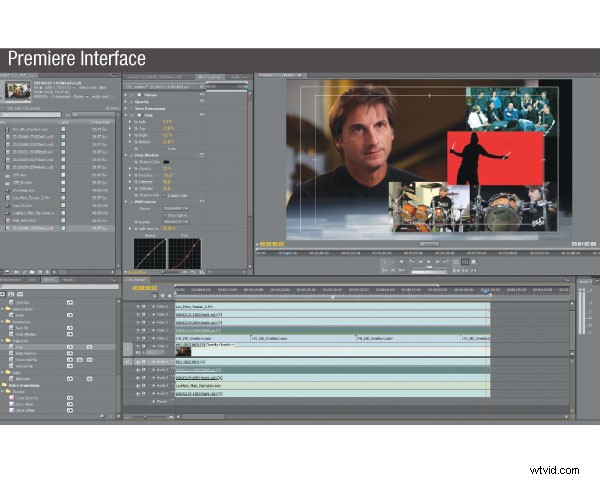Image resolution: width=600 pixels, height=480 pixels.
Task: Click the yellow Softness value under Drop Shadow
Action: tap(167, 189)
